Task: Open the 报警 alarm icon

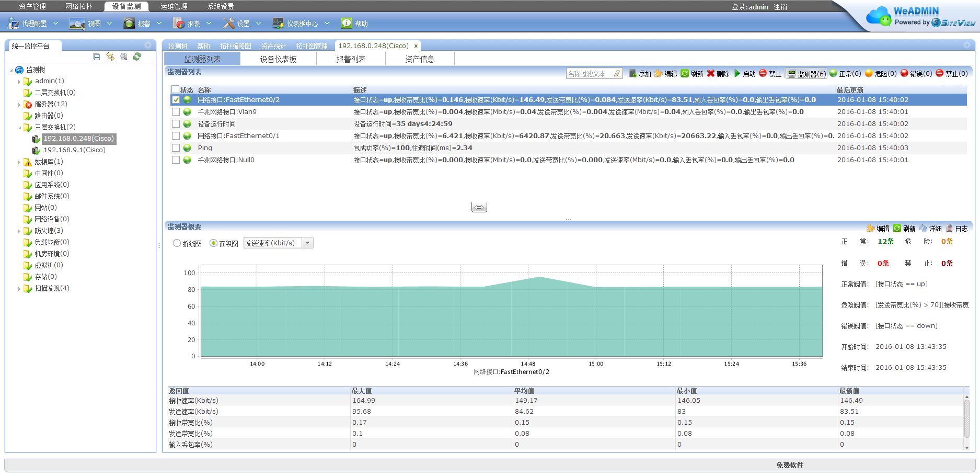Action: [129, 24]
